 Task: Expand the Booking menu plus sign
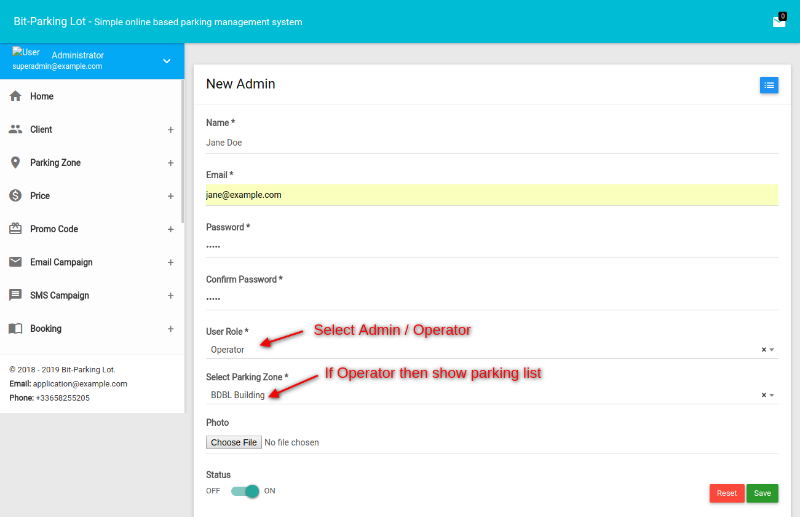(x=170, y=328)
